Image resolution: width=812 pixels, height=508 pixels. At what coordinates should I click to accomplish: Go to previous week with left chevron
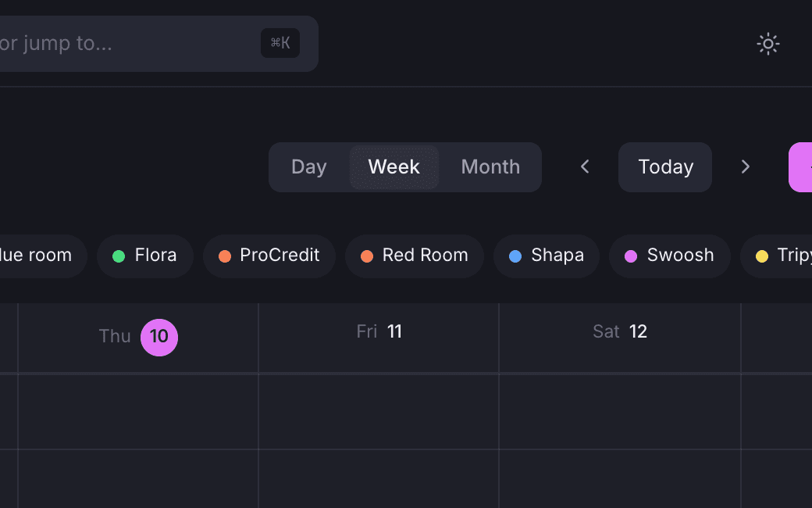tap(585, 167)
